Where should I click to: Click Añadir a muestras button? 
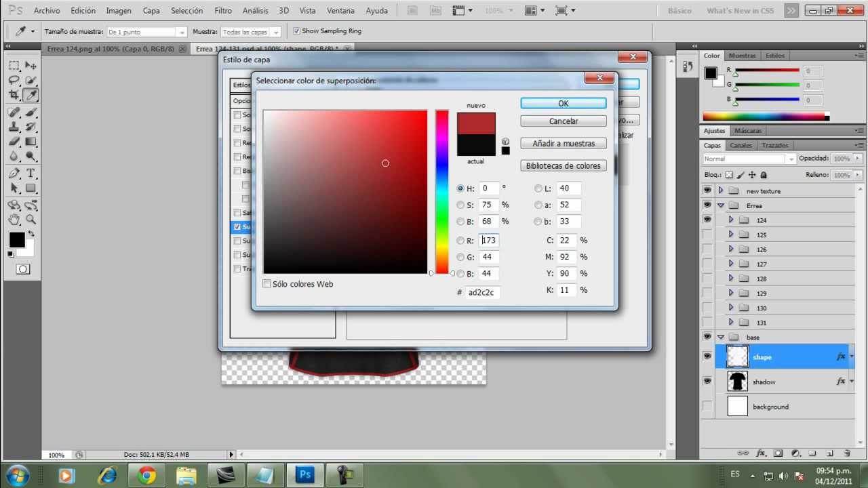pyautogui.click(x=564, y=143)
